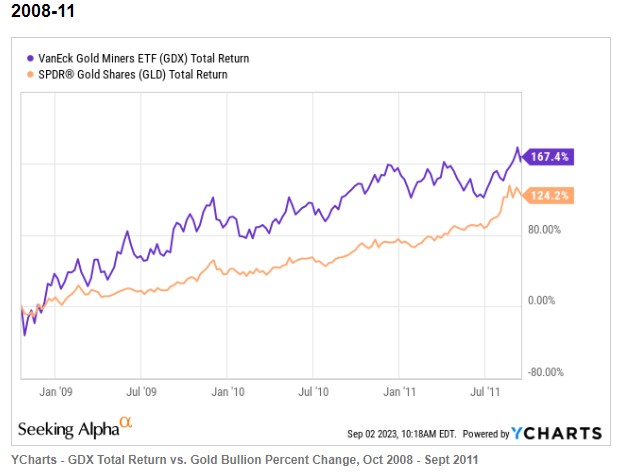Click the purple GDX legend dot
The height and width of the screenshot is (472, 619).
tap(30, 58)
